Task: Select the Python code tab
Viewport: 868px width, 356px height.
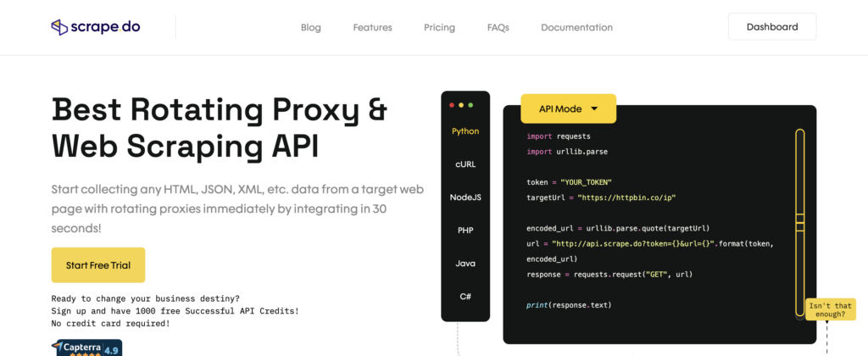Action: coord(465,131)
